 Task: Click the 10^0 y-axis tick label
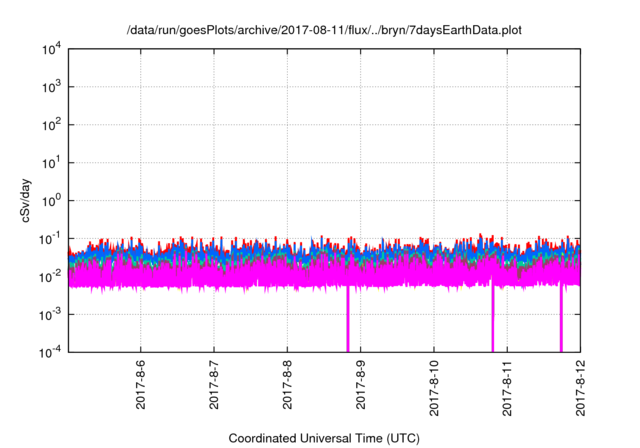pyautogui.click(x=51, y=201)
